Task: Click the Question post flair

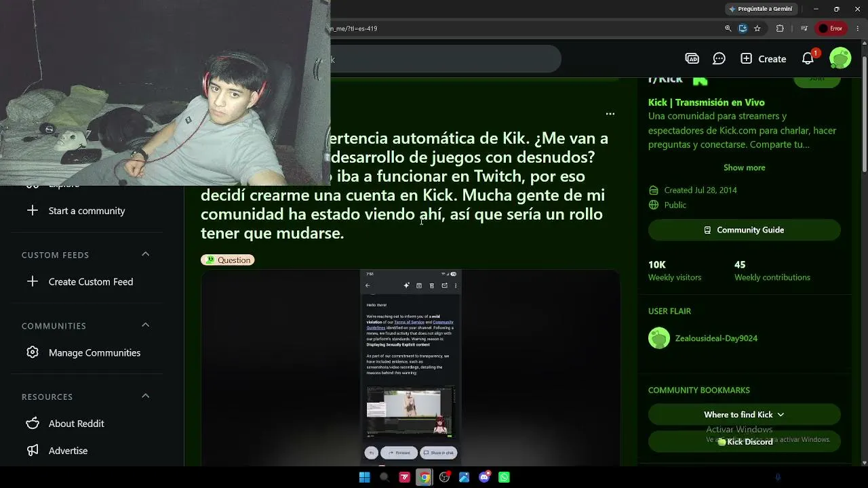Action: (x=228, y=260)
